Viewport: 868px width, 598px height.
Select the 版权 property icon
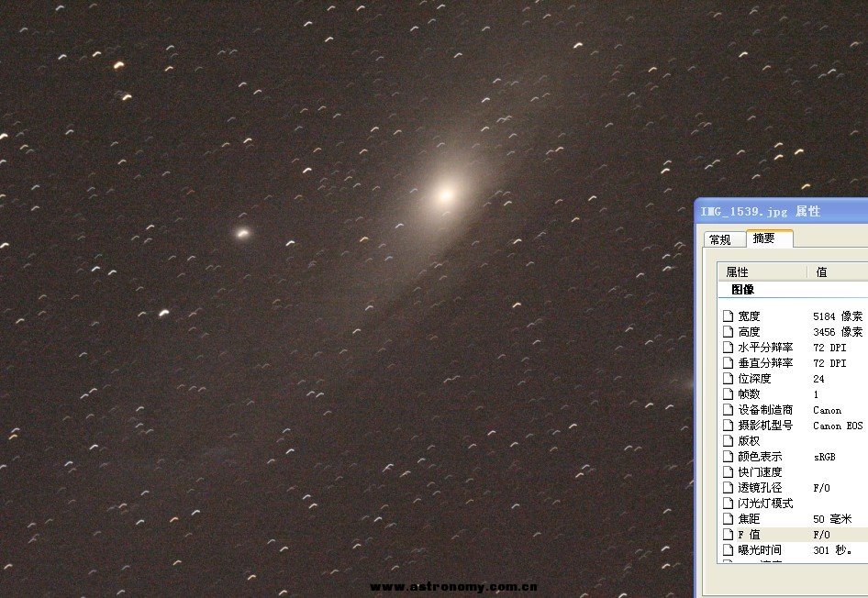tap(729, 441)
